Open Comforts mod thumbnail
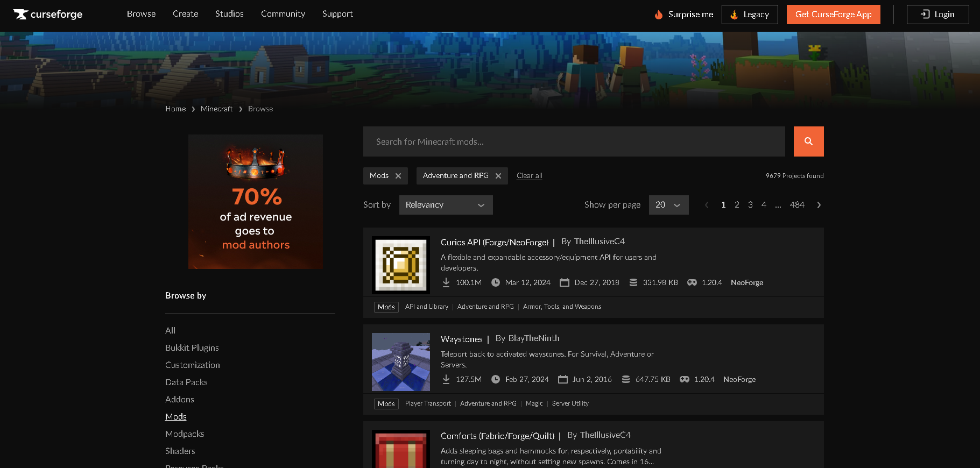The image size is (980, 468). pyautogui.click(x=401, y=449)
